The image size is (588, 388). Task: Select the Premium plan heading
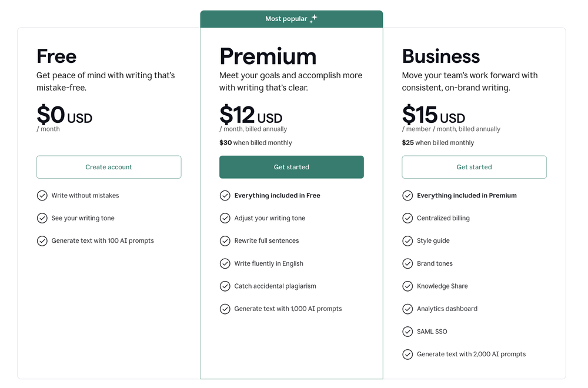click(268, 56)
